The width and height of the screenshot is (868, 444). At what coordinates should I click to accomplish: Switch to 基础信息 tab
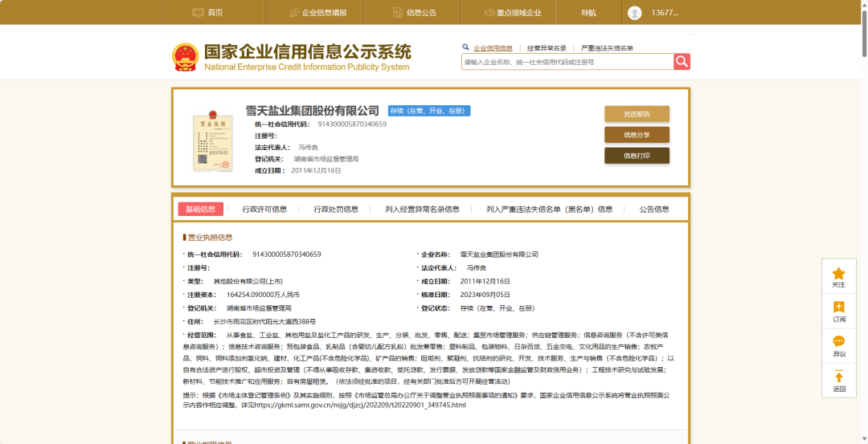click(200, 209)
